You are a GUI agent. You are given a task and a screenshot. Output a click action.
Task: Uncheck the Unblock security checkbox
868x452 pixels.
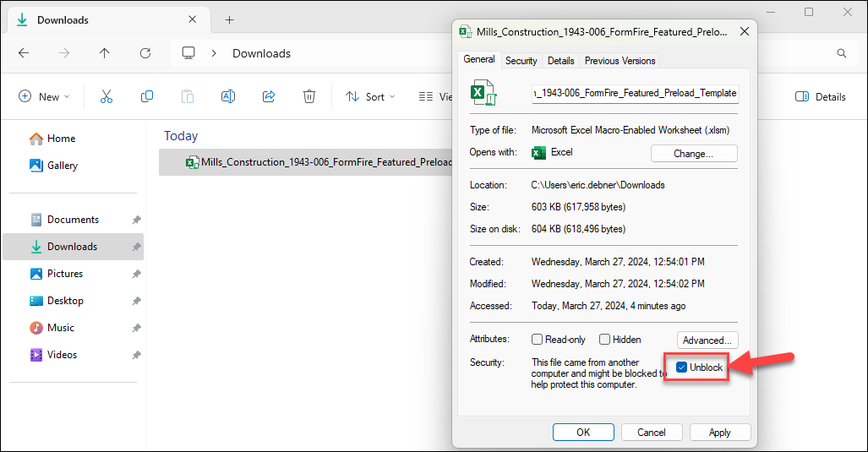pos(682,368)
